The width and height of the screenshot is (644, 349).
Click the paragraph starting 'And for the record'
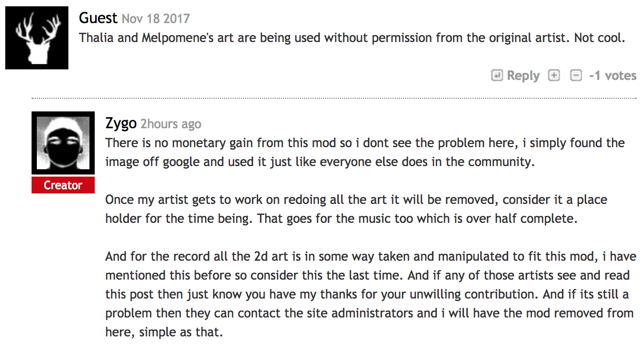pyautogui.click(x=369, y=294)
